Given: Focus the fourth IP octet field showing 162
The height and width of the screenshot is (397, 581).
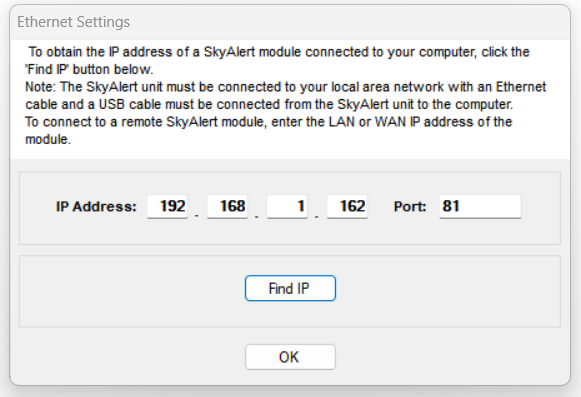Looking at the screenshot, I should coord(348,206).
